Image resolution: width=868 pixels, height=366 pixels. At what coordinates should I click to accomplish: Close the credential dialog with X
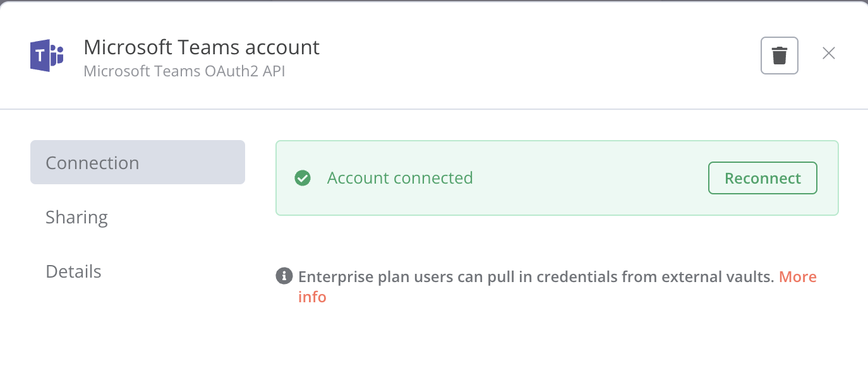click(829, 54)
